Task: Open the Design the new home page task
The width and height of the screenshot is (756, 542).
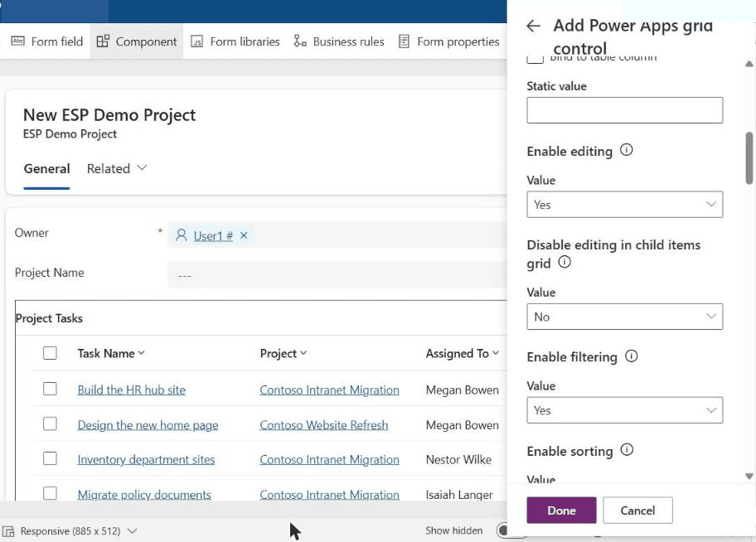Action: (x=148, y=425)
